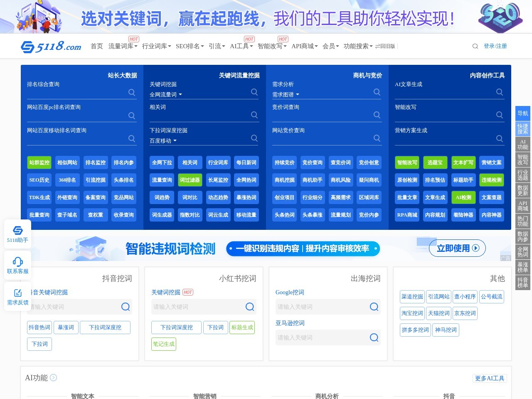The image size is (532, 399).
Task: Open the 5118助手 floating widget
Action: pyautogui.click(x=17, y=234)
